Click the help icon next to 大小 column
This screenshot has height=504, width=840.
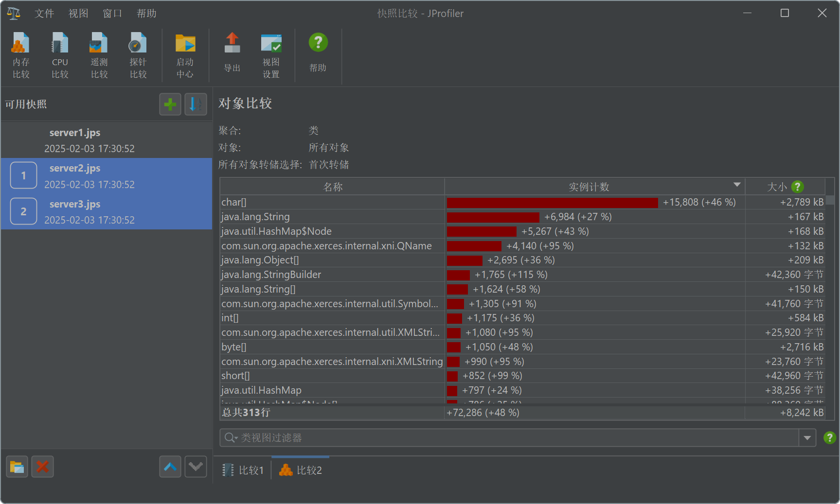(x=797, y=187)
